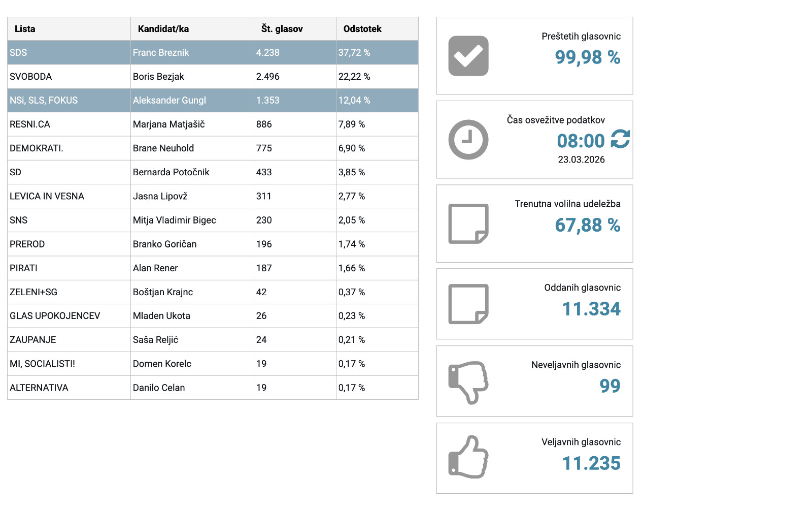This screenshot has height=508, width=812.
Task: Sort by the Kandidat/ka column header
Action: 163,29
